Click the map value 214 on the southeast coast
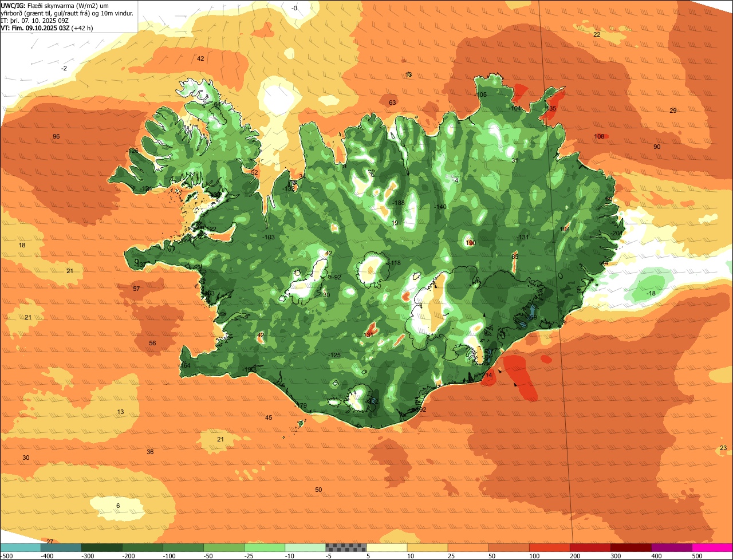The image size is (733, 560). pos(487,375)
